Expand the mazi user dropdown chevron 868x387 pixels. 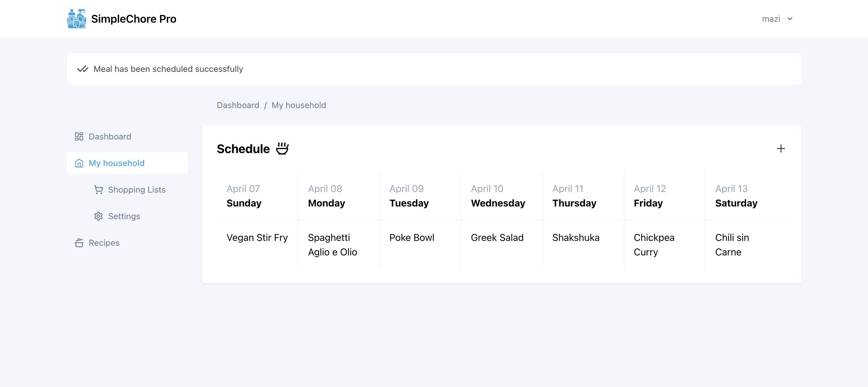(x=790, y=19)
